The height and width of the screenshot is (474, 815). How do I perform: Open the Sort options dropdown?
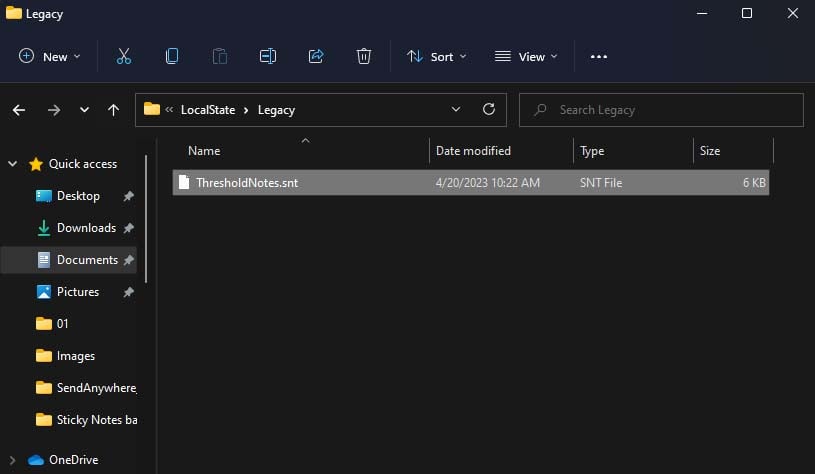[437, 57]
